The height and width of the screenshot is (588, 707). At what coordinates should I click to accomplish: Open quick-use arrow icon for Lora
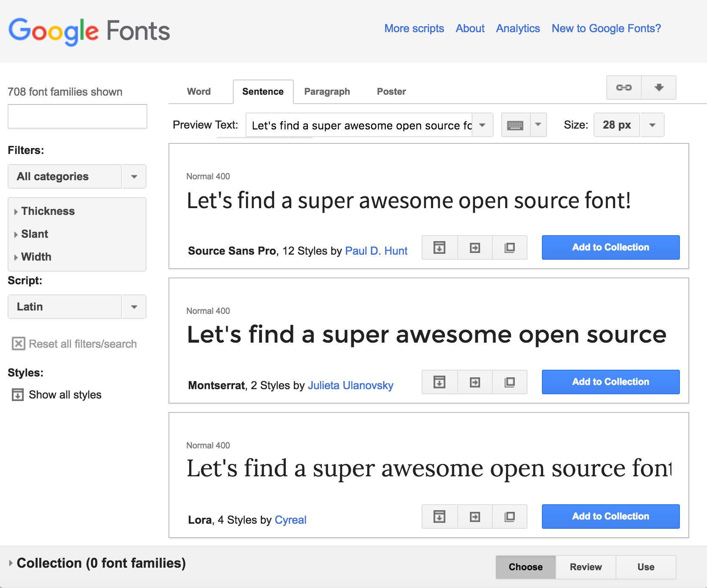click(x=475, y=517)
